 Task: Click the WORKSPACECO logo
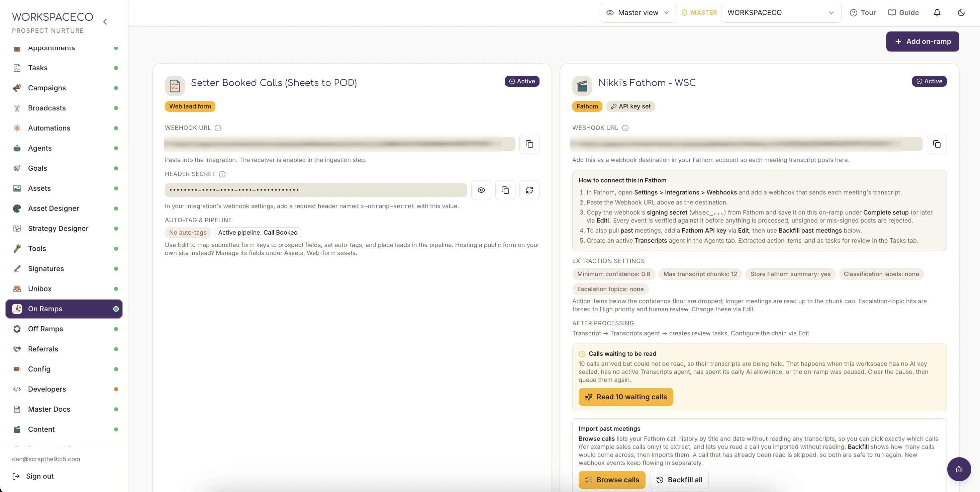(53, 17)
